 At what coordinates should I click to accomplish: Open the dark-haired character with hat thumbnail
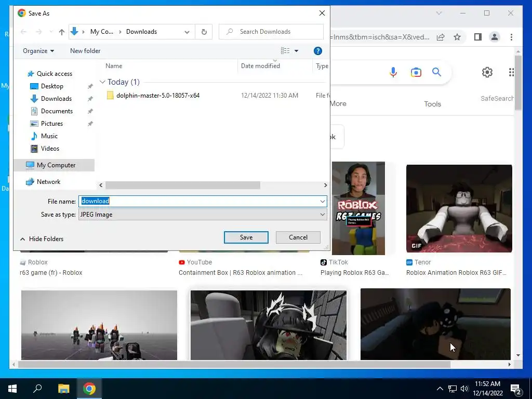(x=269, y=325)
